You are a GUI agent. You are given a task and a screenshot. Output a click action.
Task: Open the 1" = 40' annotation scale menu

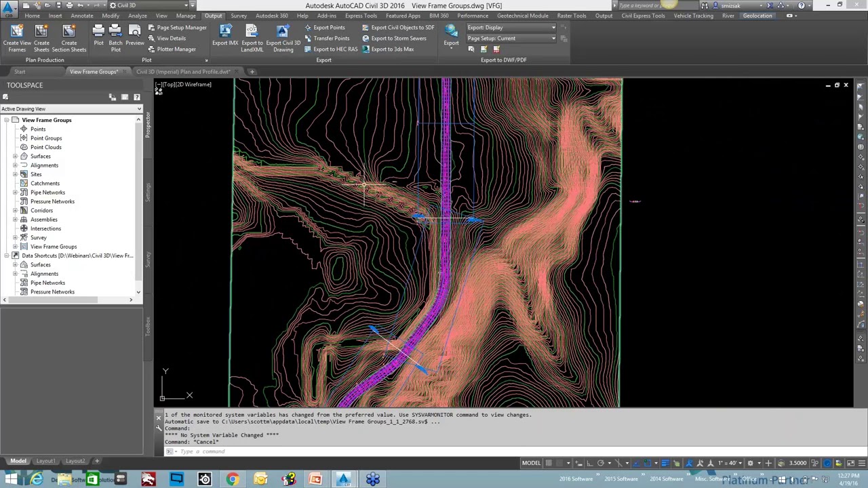[730, 463]
